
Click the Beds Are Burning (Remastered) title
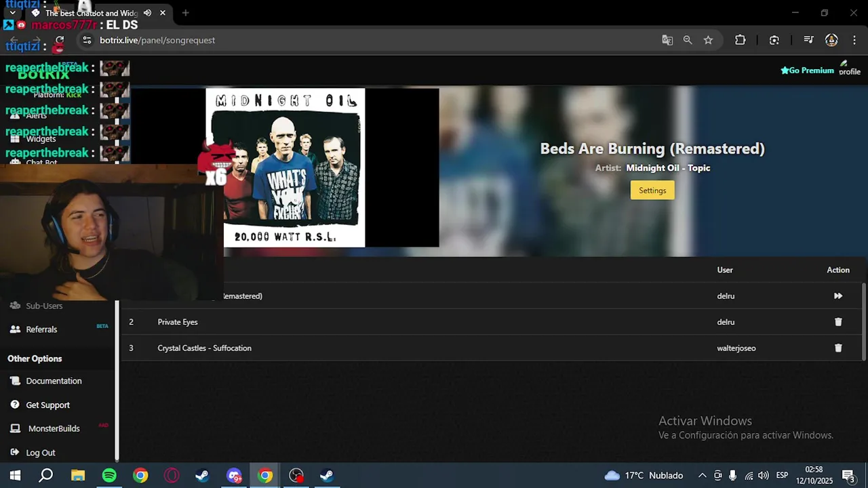[x=652, y=148]
